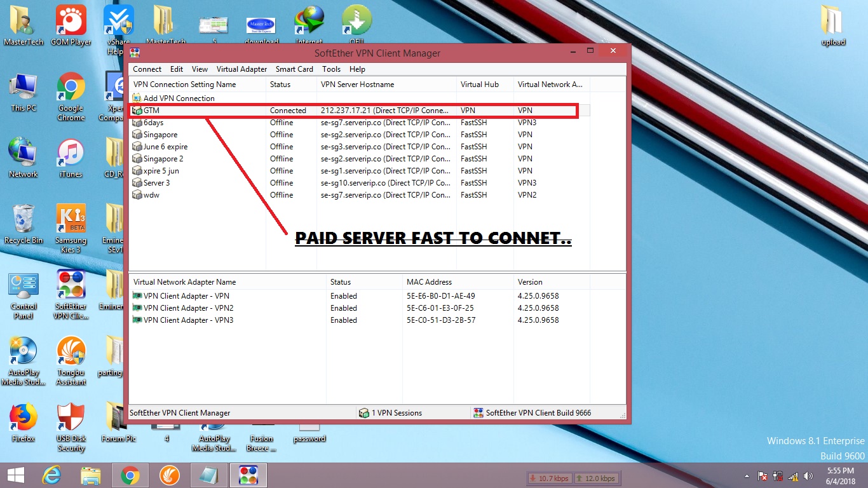Open the Virtual Adapter menu
This screenshot has width=868, height=488.
241,69
